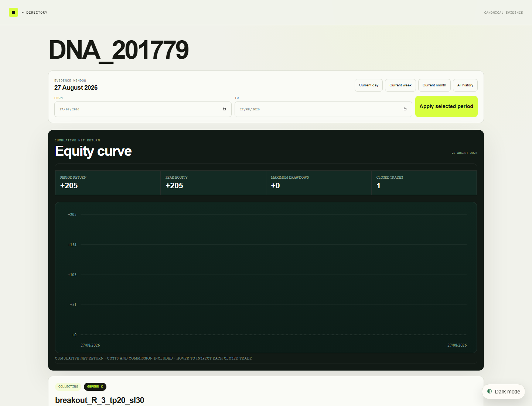
Task: Select the All history period
Action: pyautogui.click(x=465, y=85)
